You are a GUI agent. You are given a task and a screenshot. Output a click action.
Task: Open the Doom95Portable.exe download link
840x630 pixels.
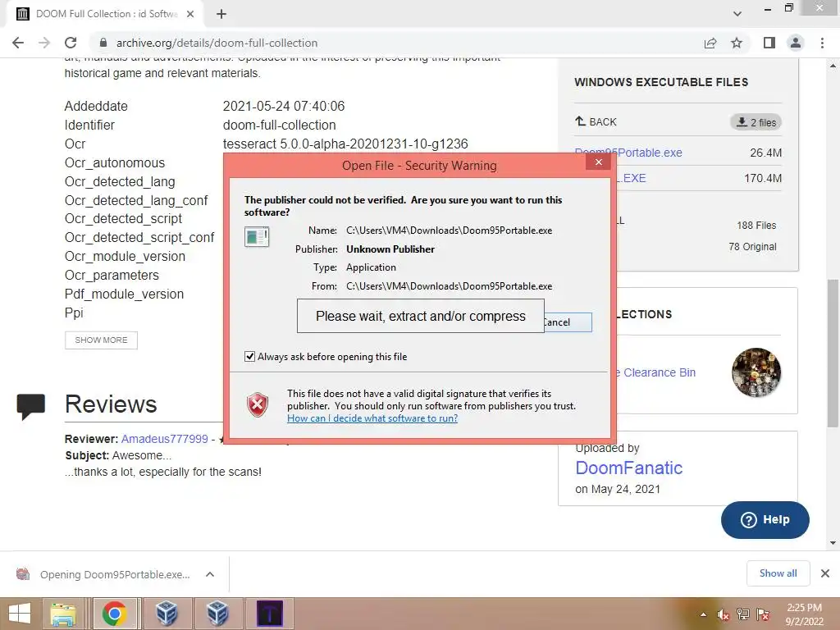click(628, 153)
